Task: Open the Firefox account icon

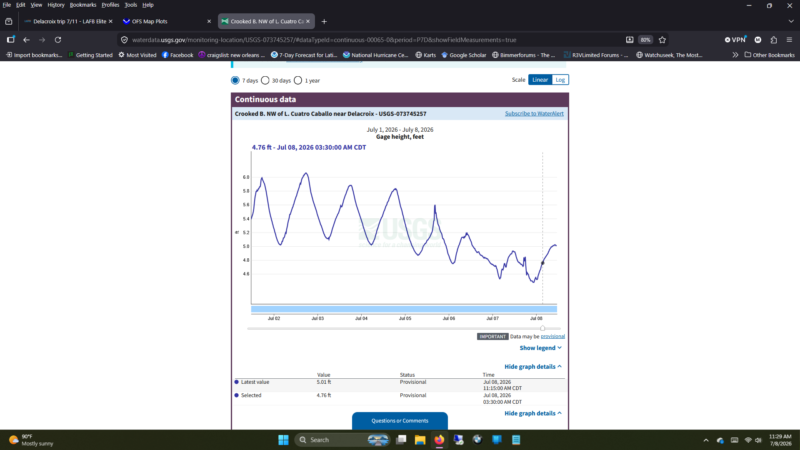Action: [x=758, y=40]
